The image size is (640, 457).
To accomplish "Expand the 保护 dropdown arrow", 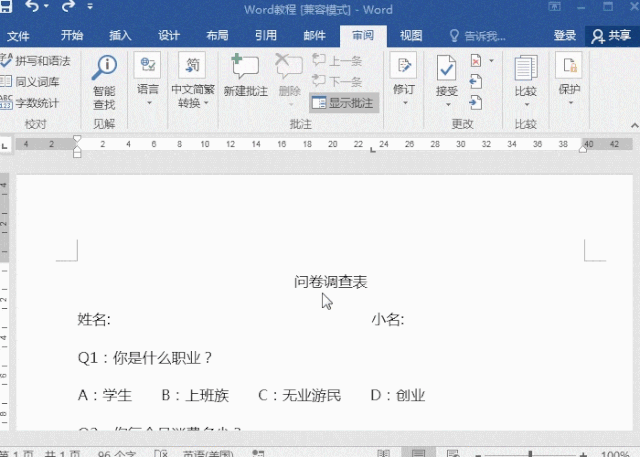I will (x=571, y=103).
